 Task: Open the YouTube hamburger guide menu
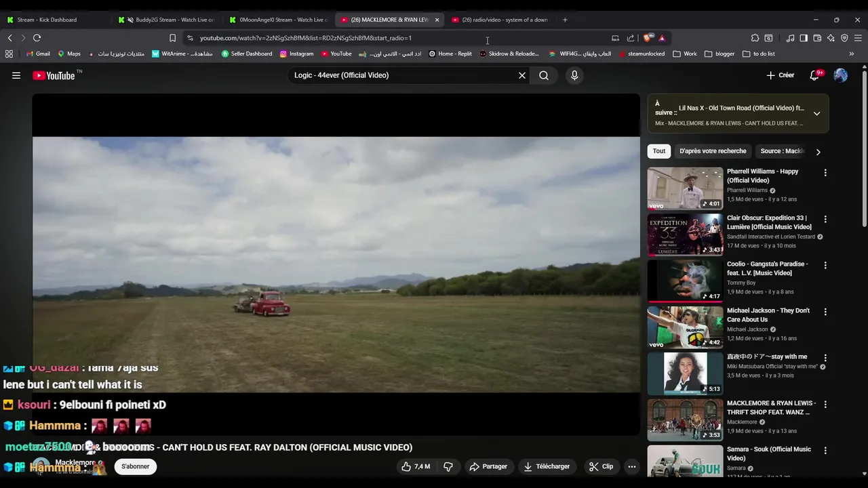[16, 75]
